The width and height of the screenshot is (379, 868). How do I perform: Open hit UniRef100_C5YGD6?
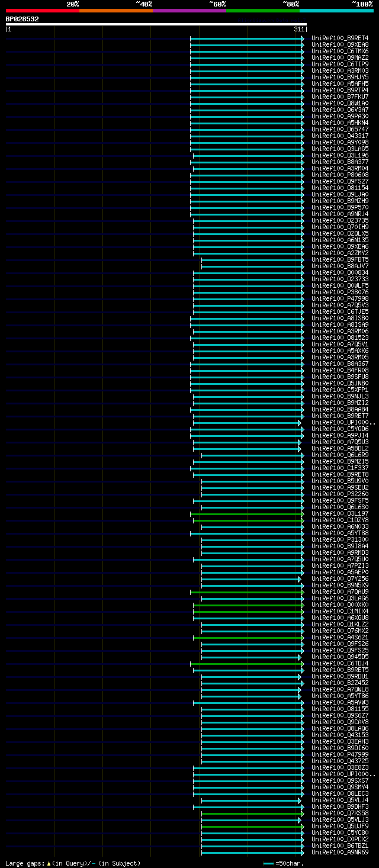point(340,429)
